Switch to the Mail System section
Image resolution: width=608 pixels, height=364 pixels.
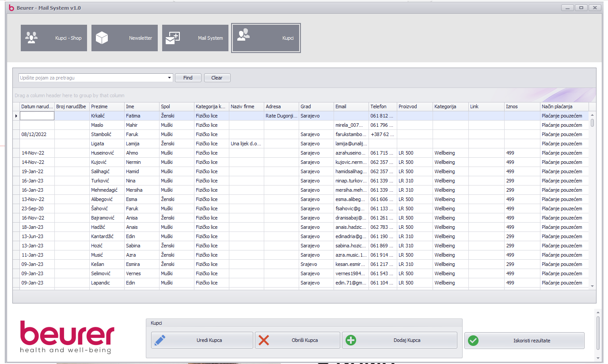point(195,38)
